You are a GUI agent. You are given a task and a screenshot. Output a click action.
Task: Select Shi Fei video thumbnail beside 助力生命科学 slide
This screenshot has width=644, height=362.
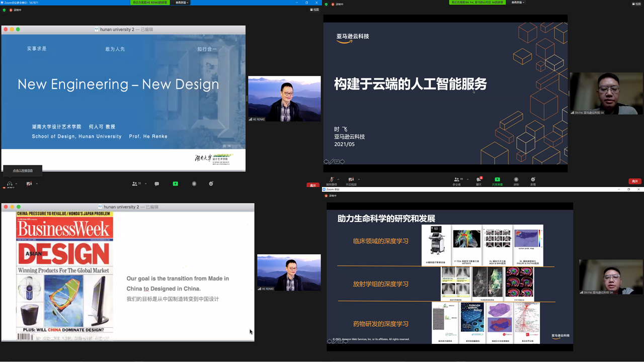(x=611, y=277)
